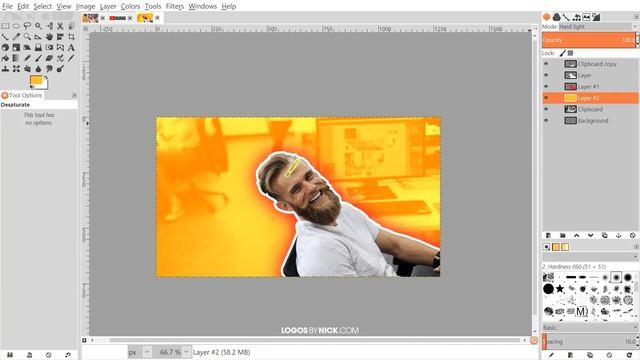
Task: Toggle lock alpha channel icon
Action: 571,53
